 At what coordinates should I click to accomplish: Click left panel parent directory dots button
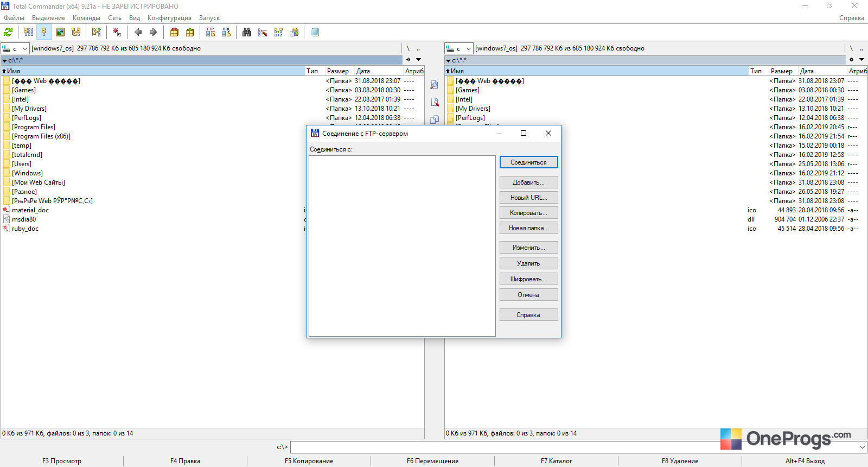(418, 48)
